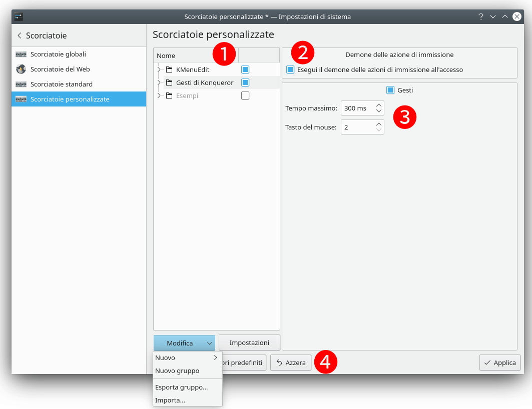Image resolution: width=532 pixels, height=409 pixels.
Task: Uncheck the KMenuEdit group checkbox
Action: point(245,69)
